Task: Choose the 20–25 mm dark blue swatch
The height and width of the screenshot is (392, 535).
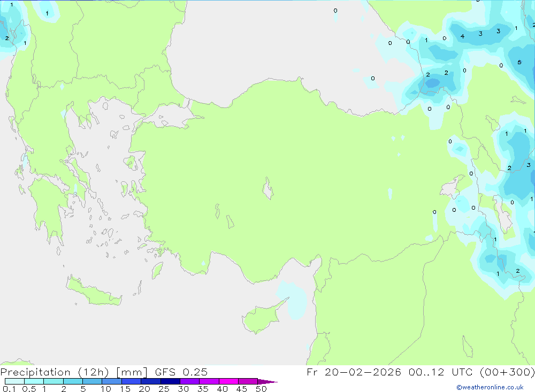Action: pyautogui.click(x=151, y=381)
